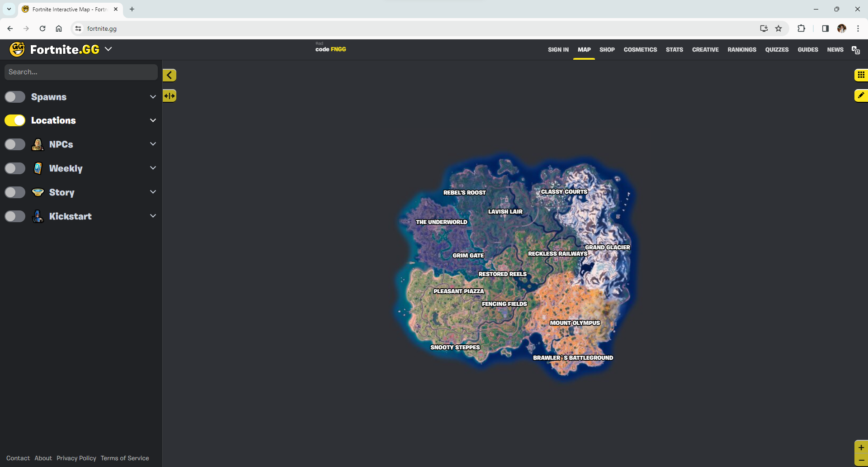Expand the NPCs section chevron
This screenshot has width=868, height=467.
click(x=153, y=144)
